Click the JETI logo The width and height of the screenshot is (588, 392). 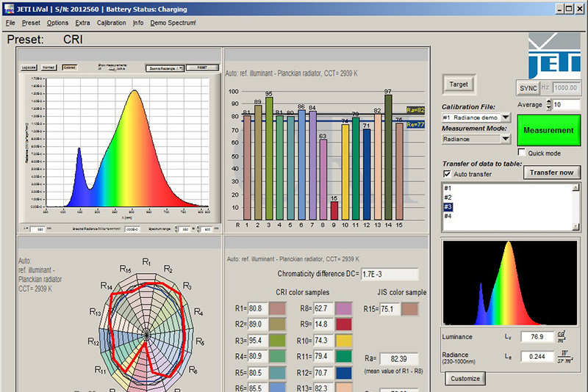point(554,55)
